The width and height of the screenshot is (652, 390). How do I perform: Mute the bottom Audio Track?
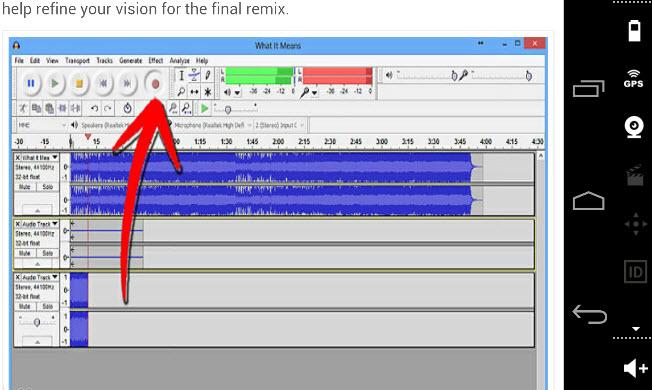25,306
